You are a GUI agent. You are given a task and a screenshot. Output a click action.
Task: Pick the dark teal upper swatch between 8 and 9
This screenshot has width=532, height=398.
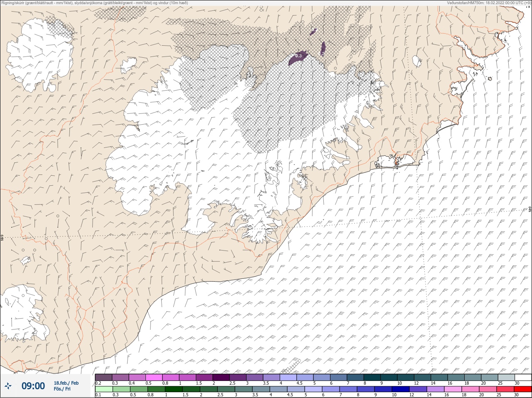pyautogui.click(x=372, y=377)
